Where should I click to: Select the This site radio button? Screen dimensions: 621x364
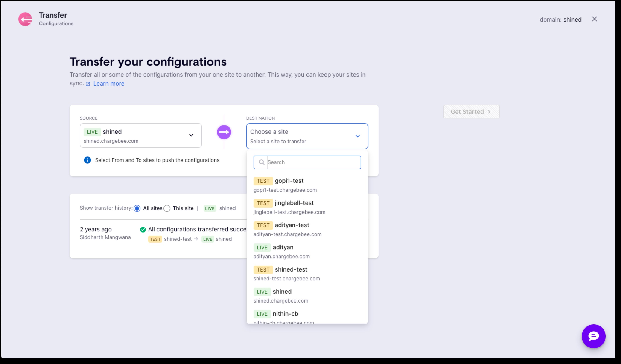point(167,208)
